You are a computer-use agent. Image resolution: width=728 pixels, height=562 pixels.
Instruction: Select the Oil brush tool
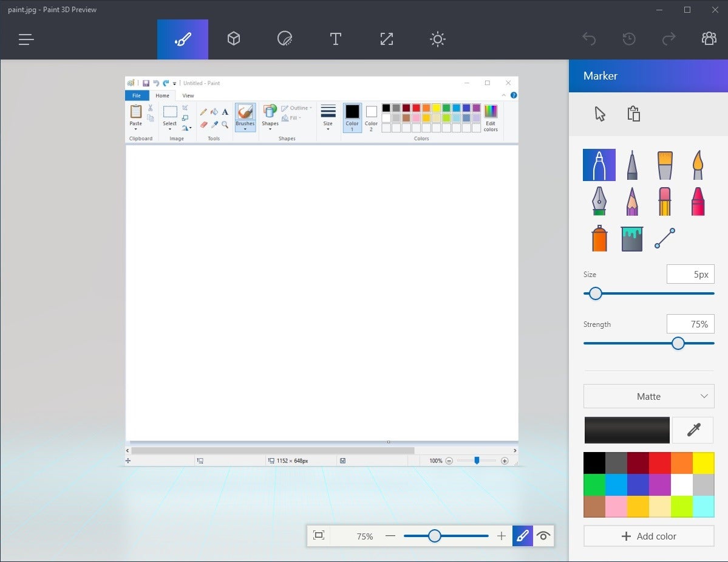664,165
